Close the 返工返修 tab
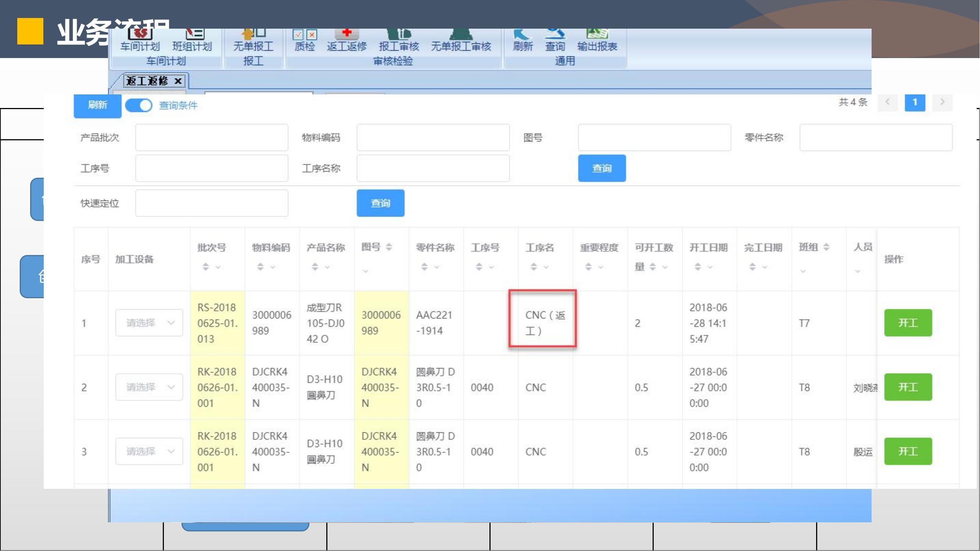 177,81
